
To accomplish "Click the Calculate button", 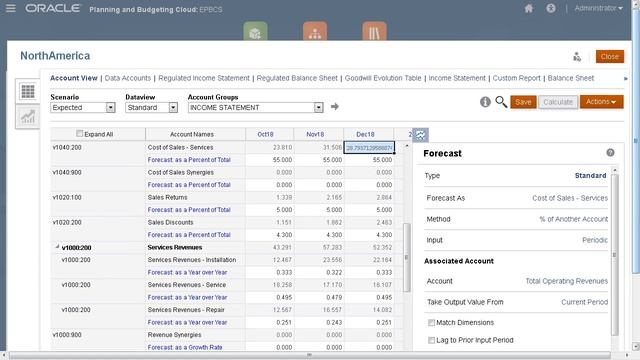I will click(x=558, y=102).
